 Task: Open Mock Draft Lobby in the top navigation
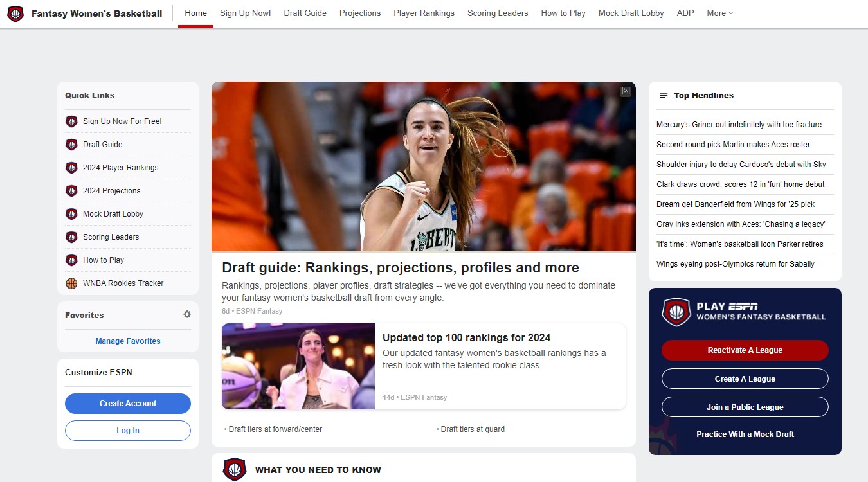pyautogui.click(x=631, y=13)
